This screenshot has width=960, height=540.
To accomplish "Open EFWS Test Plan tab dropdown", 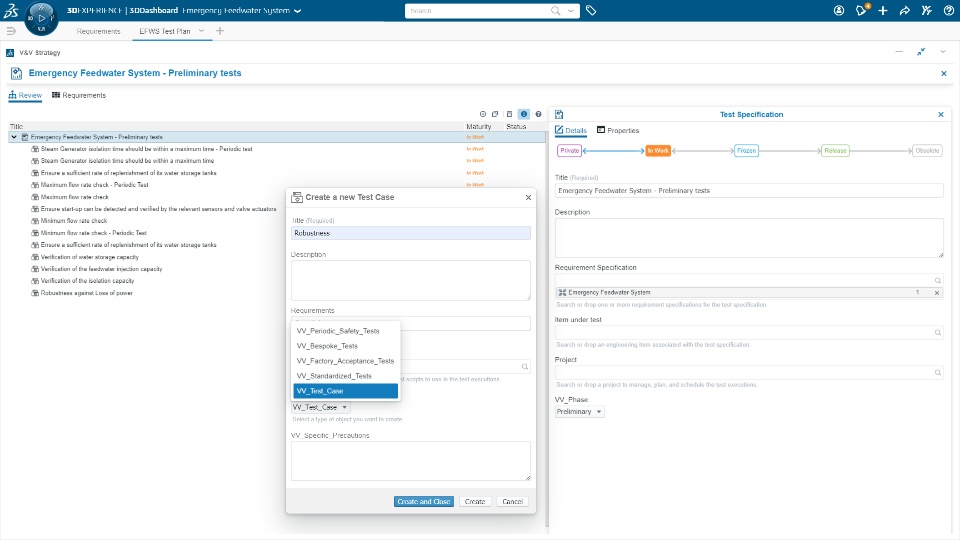I will click(x=201, y=31).
